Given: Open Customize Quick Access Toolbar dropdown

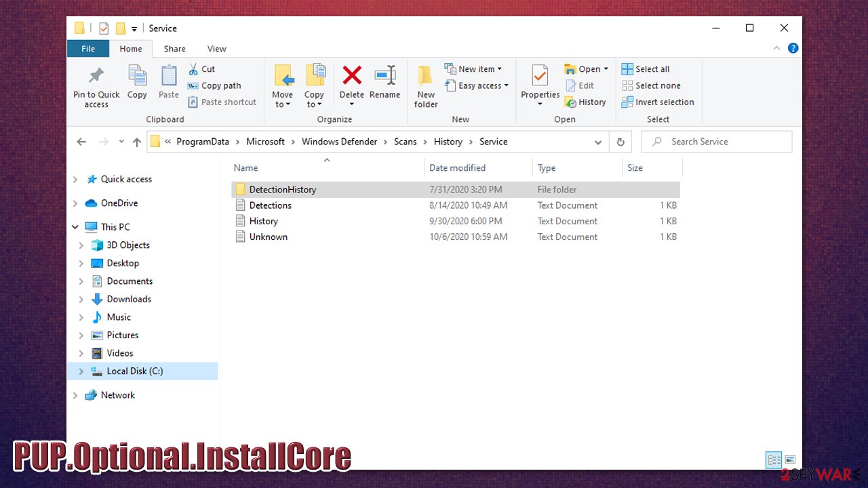Looking at the screenshot, I should 134,28.
